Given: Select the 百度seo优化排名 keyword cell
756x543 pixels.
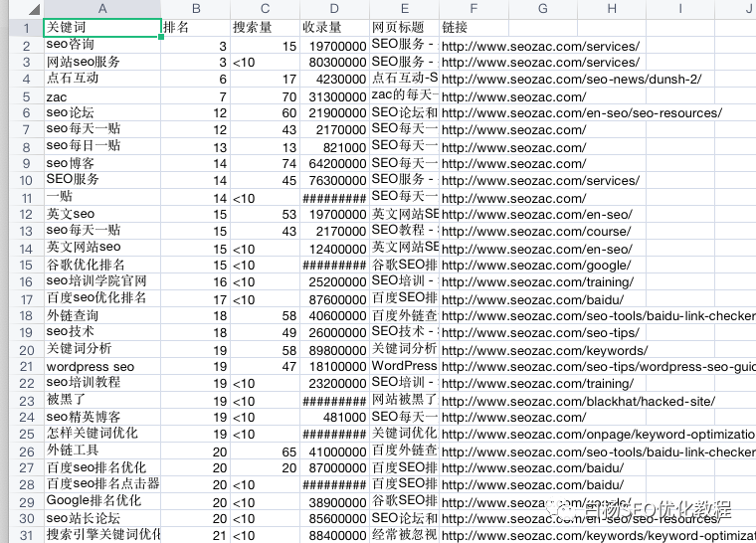Looking at the screenshot, I should pyautogui.click(x=102, y=299).
